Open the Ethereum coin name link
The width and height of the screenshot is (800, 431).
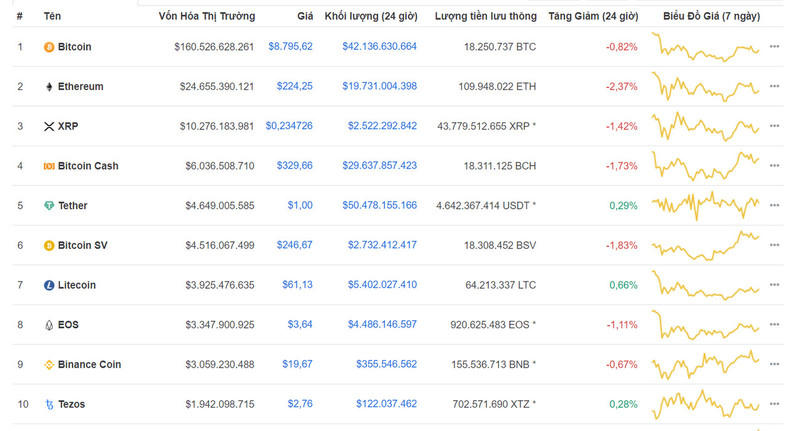coord(81,87)
